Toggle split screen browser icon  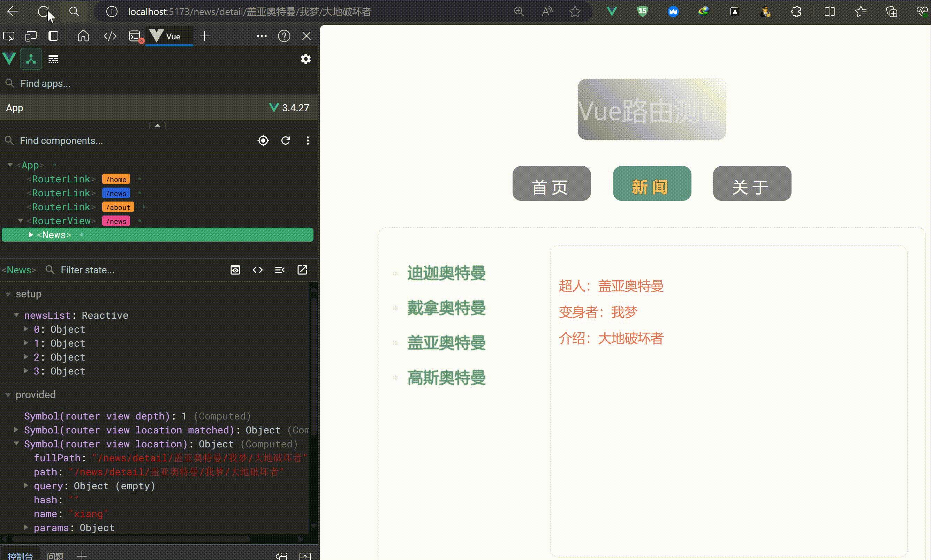(830, 12)
